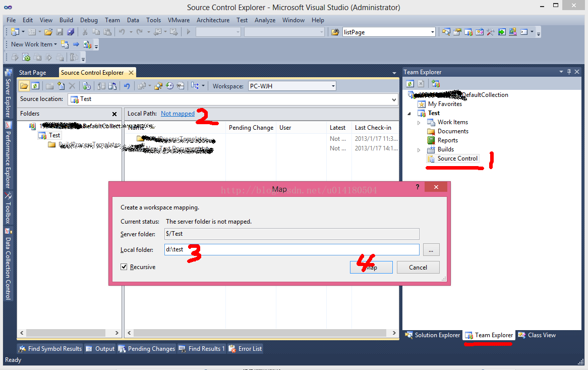Select Reports in Team Explorer

[448, 140]
